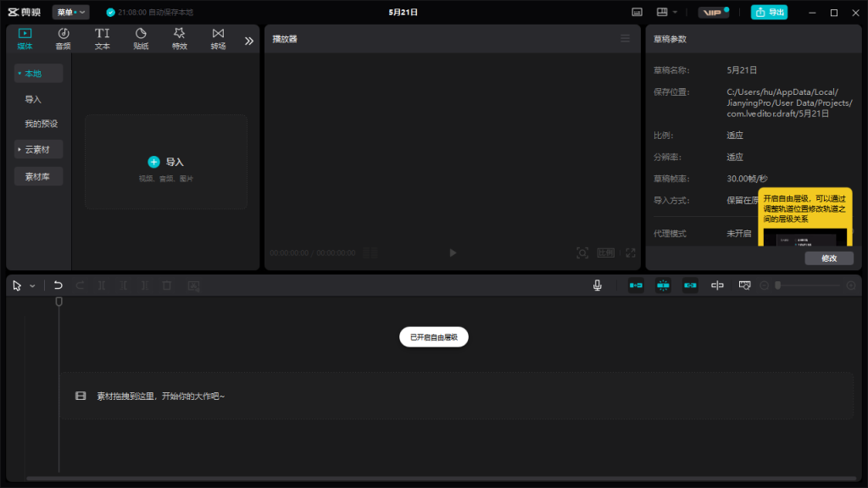This screenshot has height=488, width=868.
Task: Open 我的预设 my presets
Action: pyautogui.click(x=41, y=124)
